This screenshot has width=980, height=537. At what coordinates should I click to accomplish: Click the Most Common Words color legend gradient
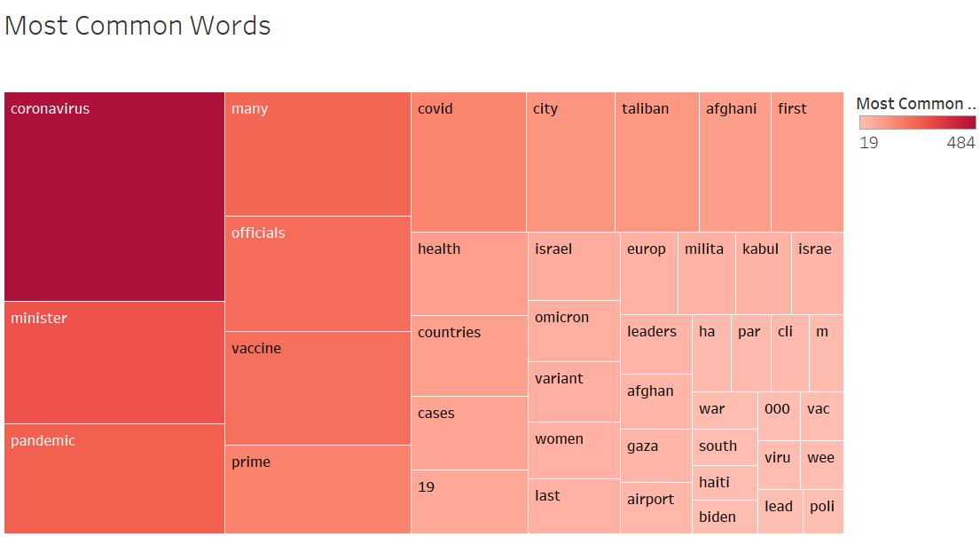click(917, 123)
